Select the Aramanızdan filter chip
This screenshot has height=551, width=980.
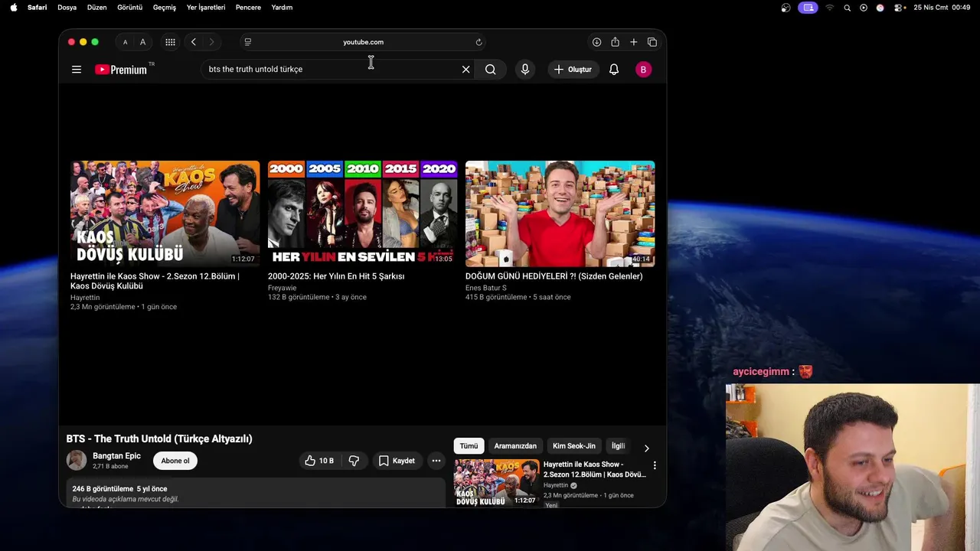515,446
